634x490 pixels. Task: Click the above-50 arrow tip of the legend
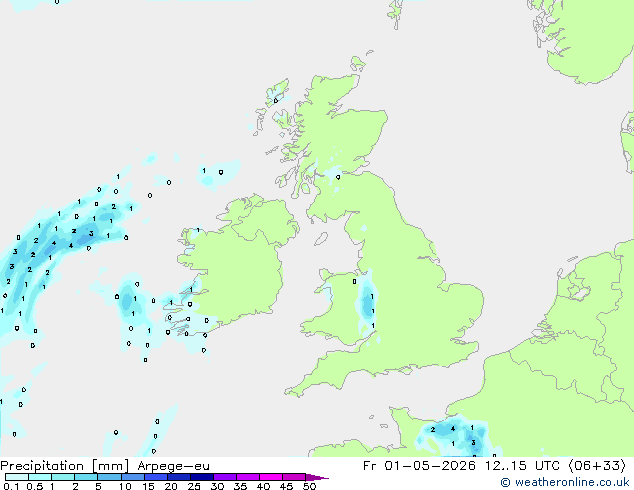pos(317,477)
